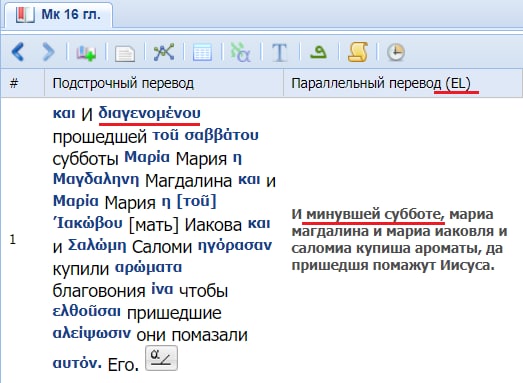Go forward with the right arrow
This screenshot has height=383, width=523.
pyautogui.click(x=49, y=52)
